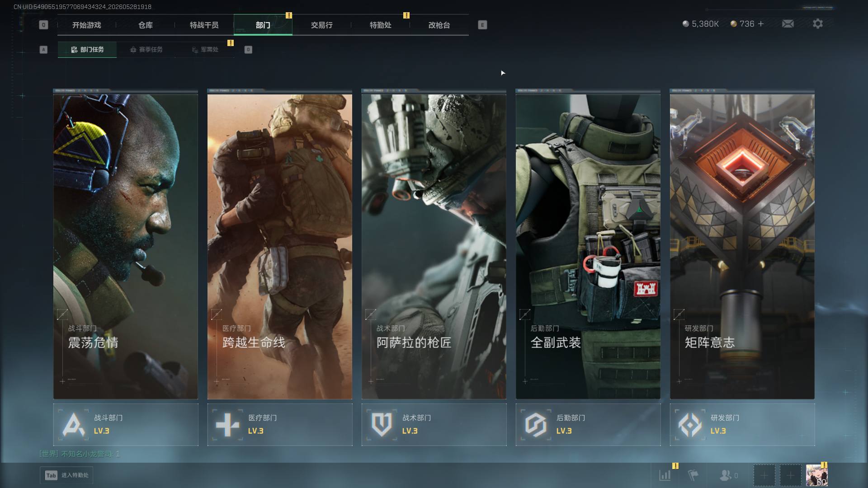
Task: Click the 736 currency balance
Action: click(747, 24)
